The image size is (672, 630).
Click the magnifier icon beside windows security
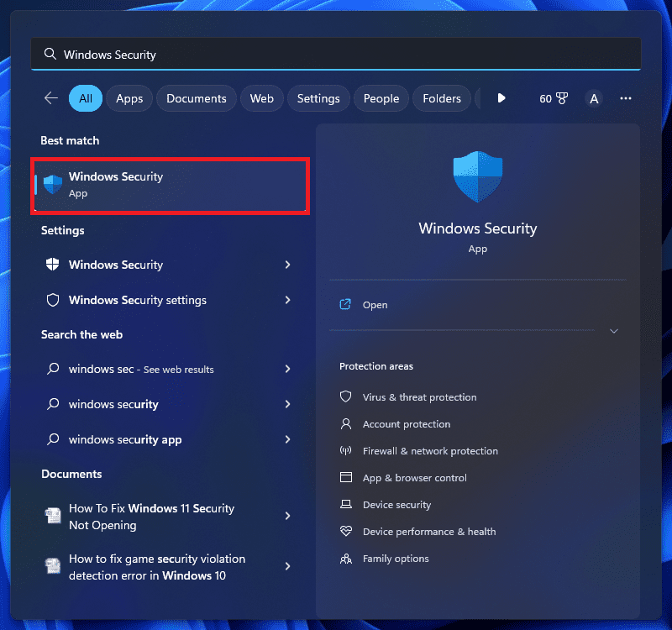pyautogui.click(x=53, y=404)
